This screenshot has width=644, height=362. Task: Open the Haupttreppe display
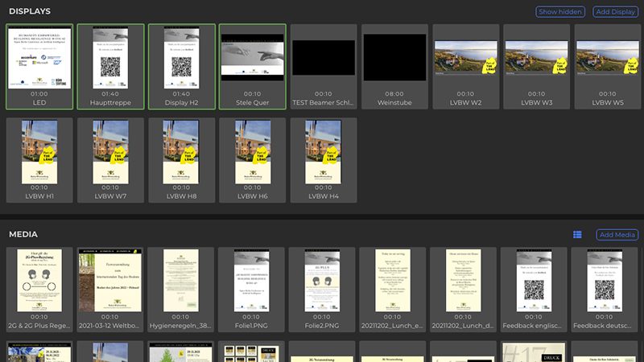click(110, 64)
